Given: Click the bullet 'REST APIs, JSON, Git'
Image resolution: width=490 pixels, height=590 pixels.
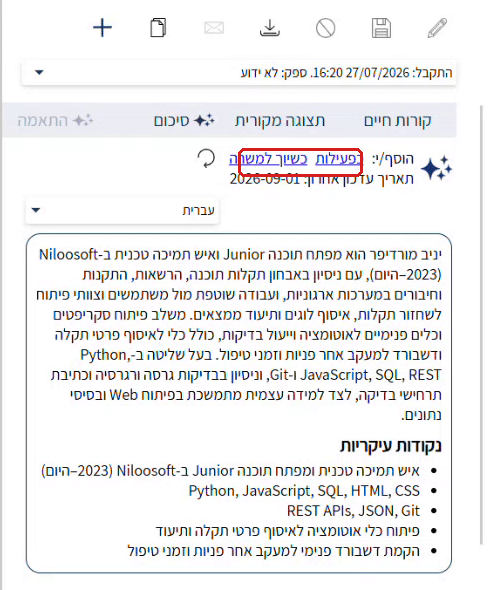Looking at the screenshot, I should (353, 511).
